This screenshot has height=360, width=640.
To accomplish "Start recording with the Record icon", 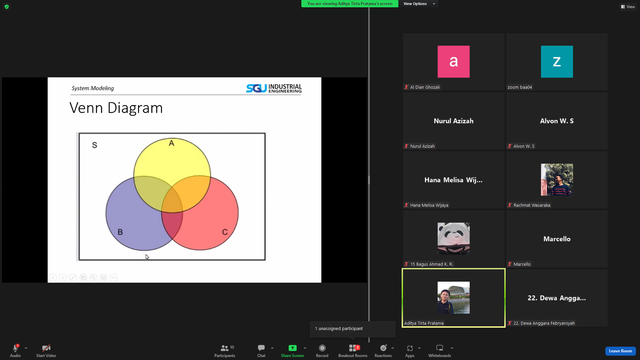I will (x=322, y=348).
